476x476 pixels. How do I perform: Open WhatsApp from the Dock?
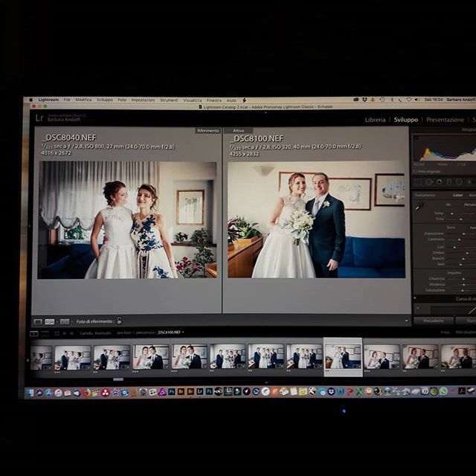[443, 391]
